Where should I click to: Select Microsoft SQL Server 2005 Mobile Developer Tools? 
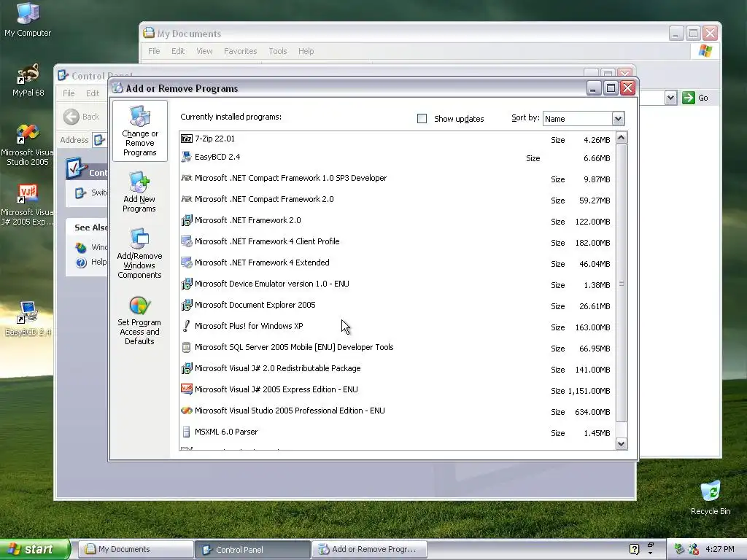[x=398, y=347]
